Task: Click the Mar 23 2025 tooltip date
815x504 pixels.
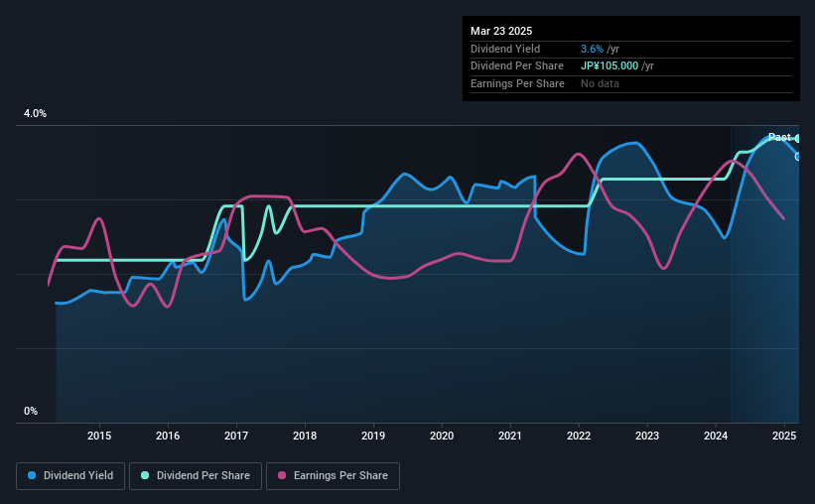Action: pos(501,31)
